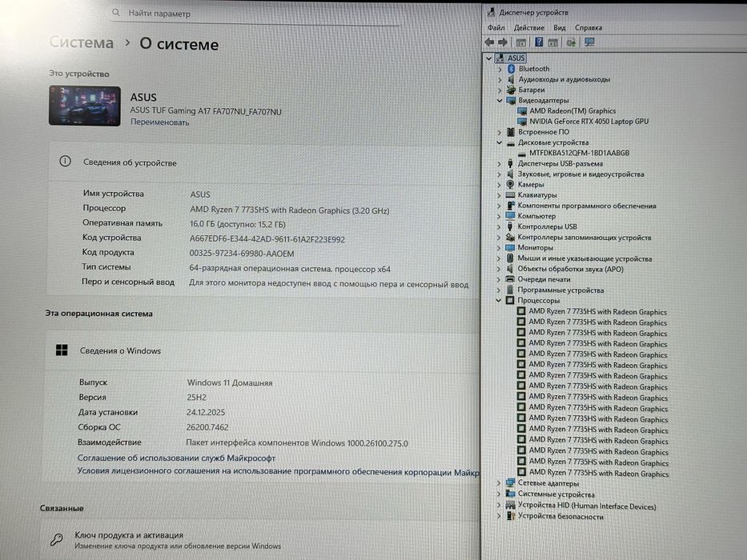Open Соглашение об использовании служб Майкрософт link
747x560 pixels.
pos(176,458)
